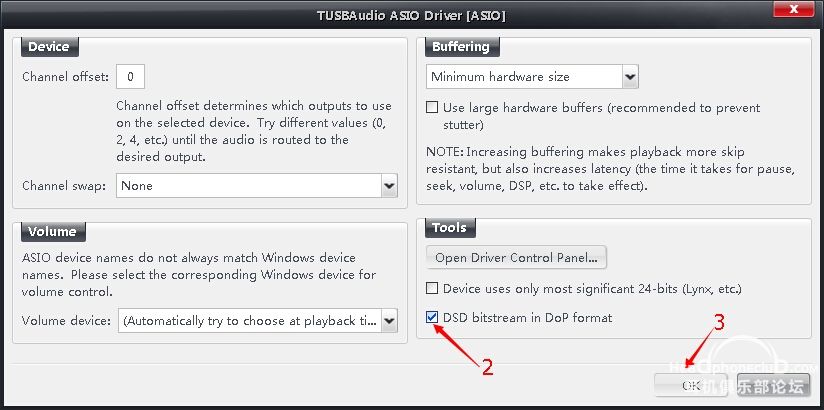Click the Buffering section header

click(x=461, y=47)
